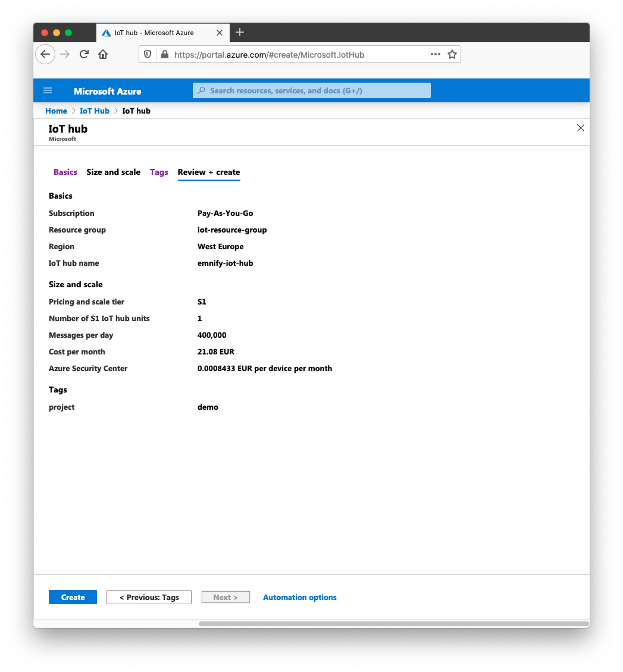Screen dimensions: 623x672
Task: Click the Create button
Action: 73,597
